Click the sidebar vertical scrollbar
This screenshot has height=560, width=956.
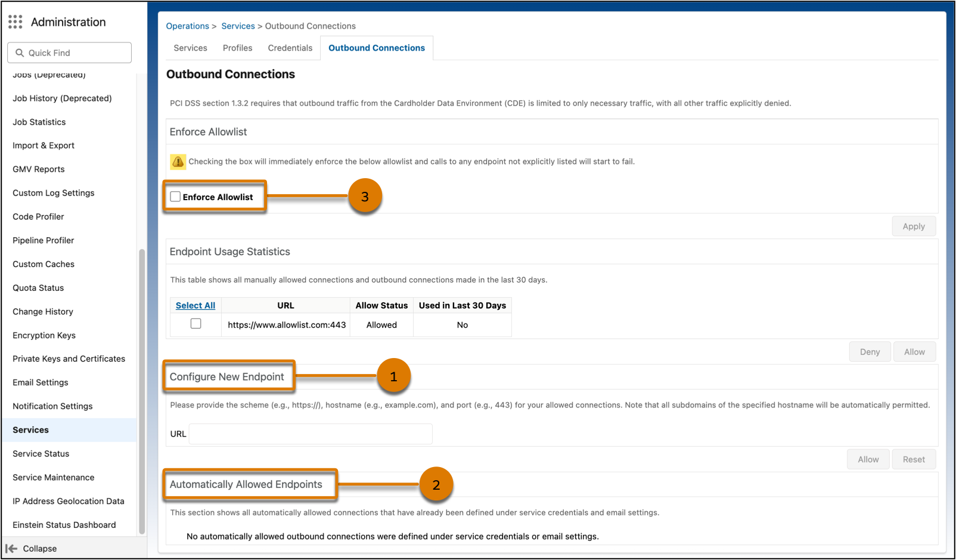point(142,391)
